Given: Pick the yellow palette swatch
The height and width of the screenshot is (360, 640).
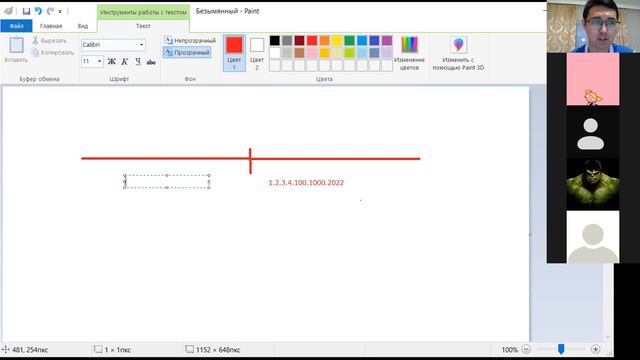Looking at the screenshot, I should [x=337, y=40].
